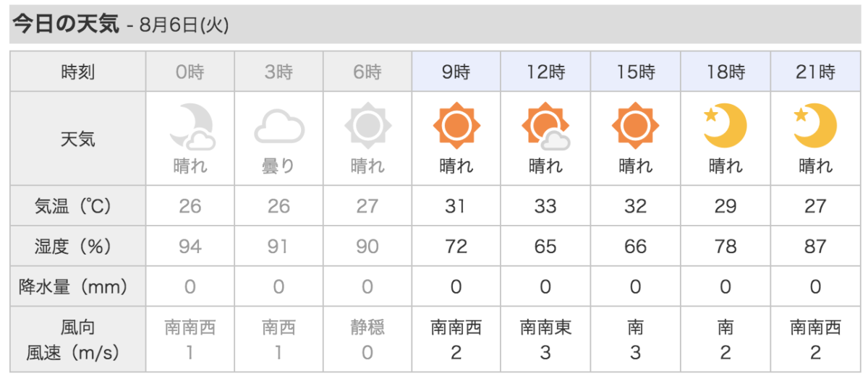Click the 0時 humidity value 94
The height and width of the screenshot is (376, 868).
coord(190,247)
